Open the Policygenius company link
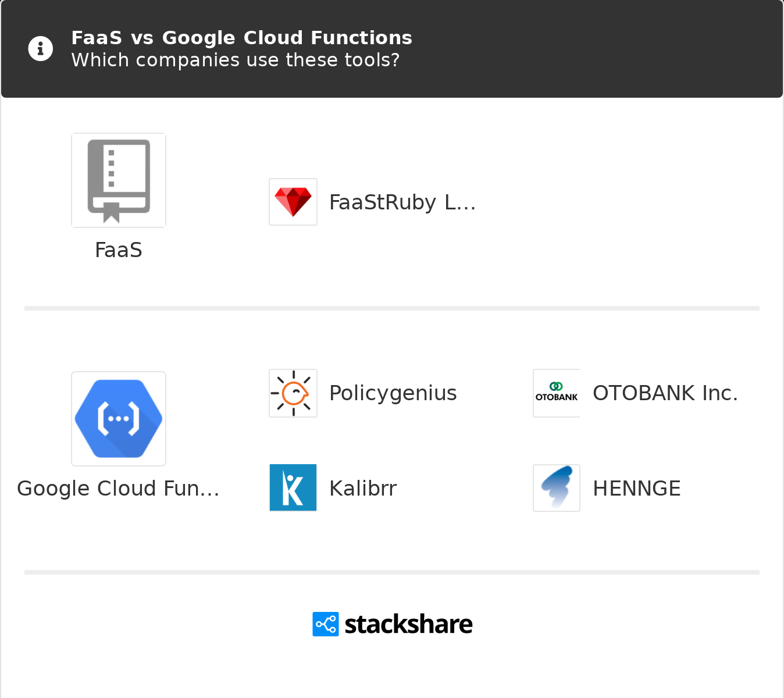 393,393
